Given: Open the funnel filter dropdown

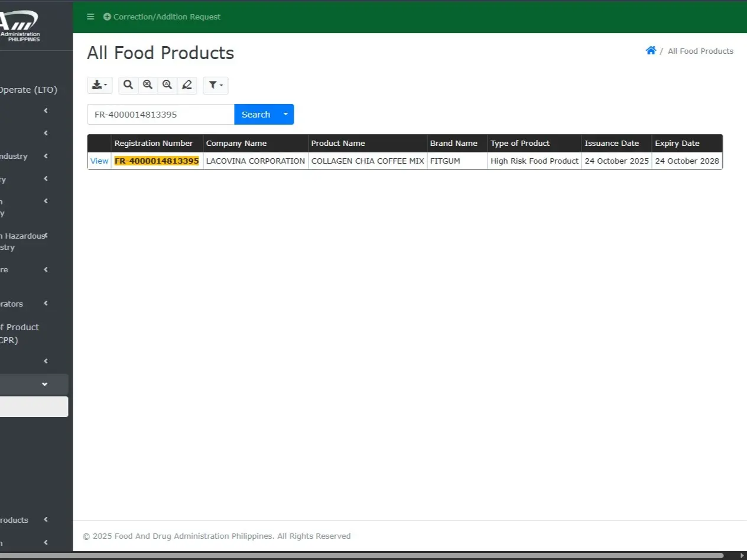Looking at the screenshot, I should [x=216, y=85].
